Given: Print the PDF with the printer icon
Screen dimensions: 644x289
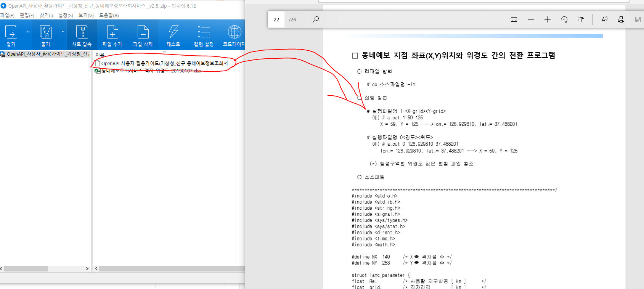Looking at the screenshot, I should coord(621,19).
